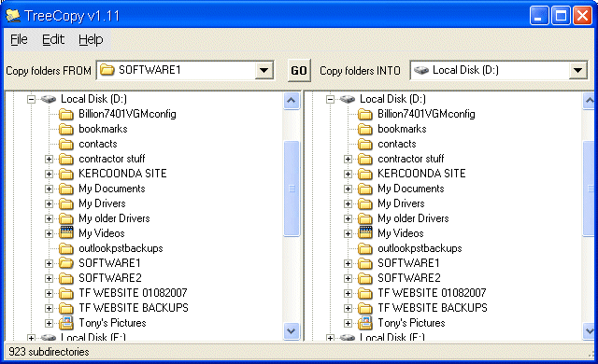Expand TF WEBSITE BACKUPS in right tree
The image size is (598, 364).
coord(348,308)
